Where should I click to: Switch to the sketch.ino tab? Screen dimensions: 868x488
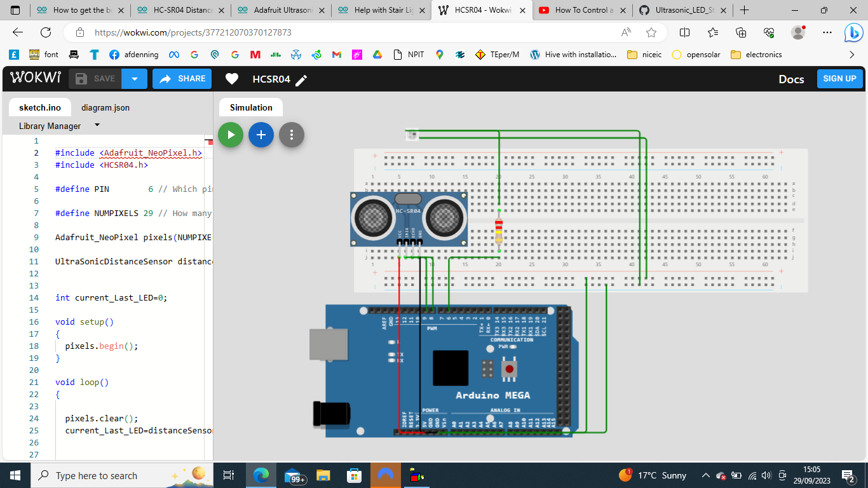click(40, 107)
